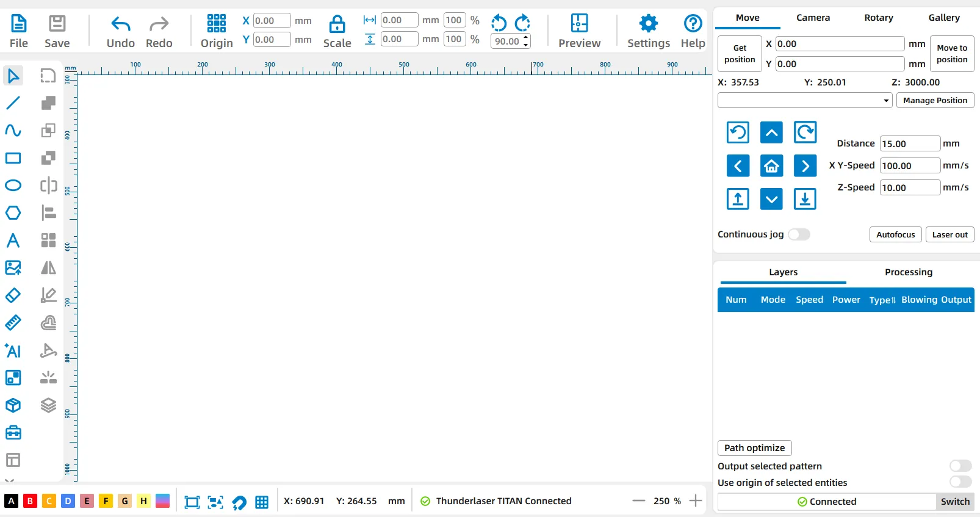
Task: Turn on Output selected pattern
Action: coord(960,466)
